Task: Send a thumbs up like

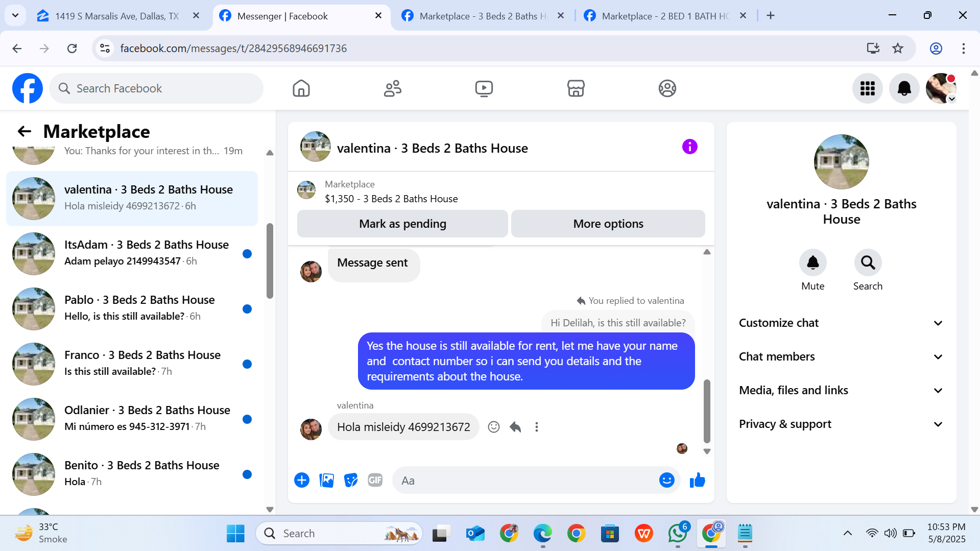Action: coord(697,480)
